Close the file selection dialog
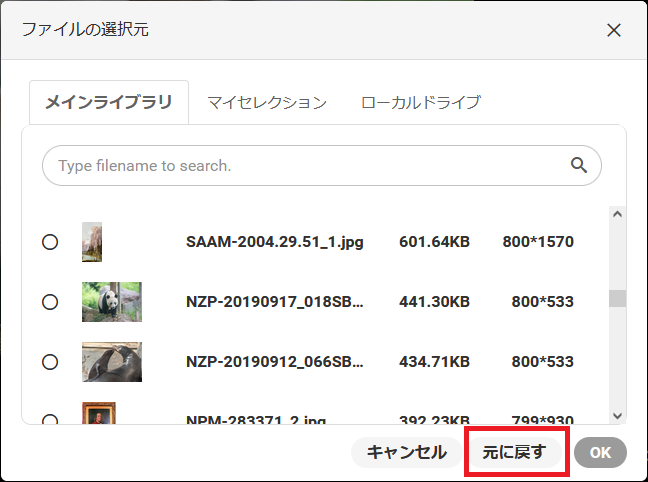Viewport: 648px width, 482px height. coord(614,30)
